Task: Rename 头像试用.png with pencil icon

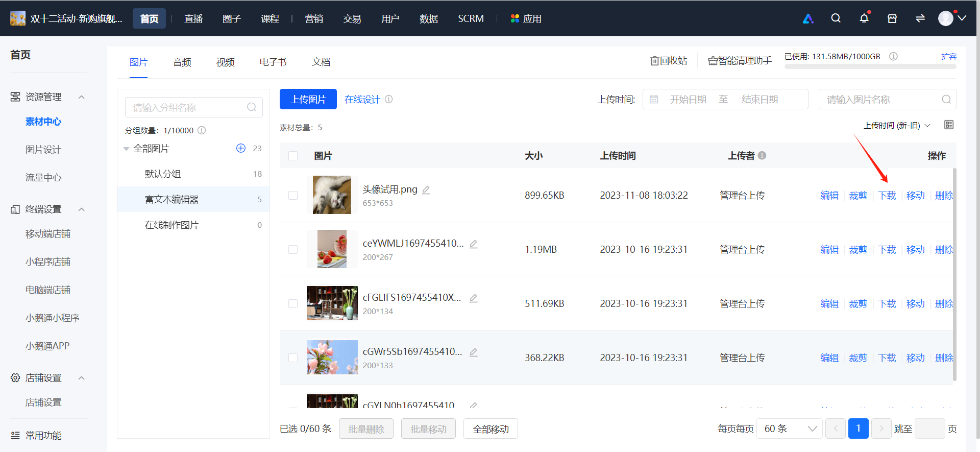Action: [x=426, y=190]
